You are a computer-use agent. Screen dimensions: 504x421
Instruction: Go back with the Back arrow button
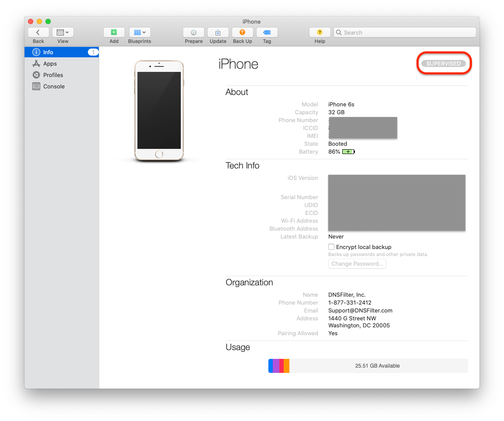38,32
